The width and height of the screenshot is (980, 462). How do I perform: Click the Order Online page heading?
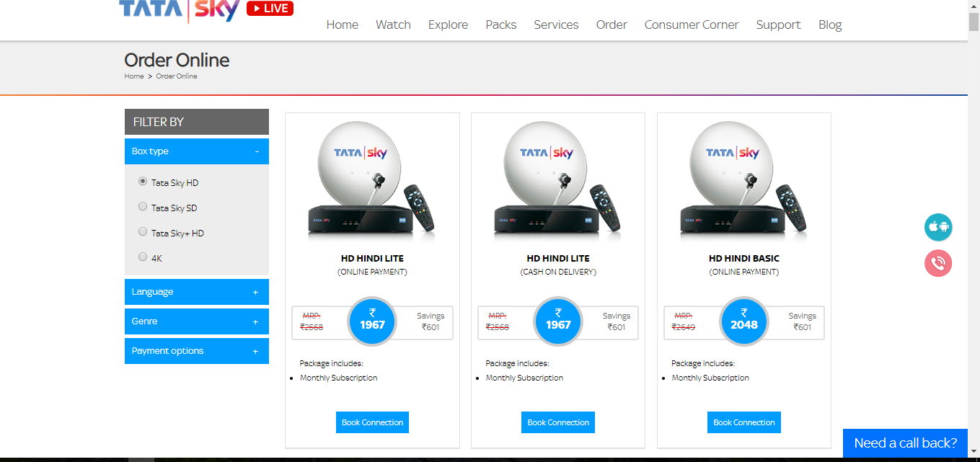[x=177, y=60]
